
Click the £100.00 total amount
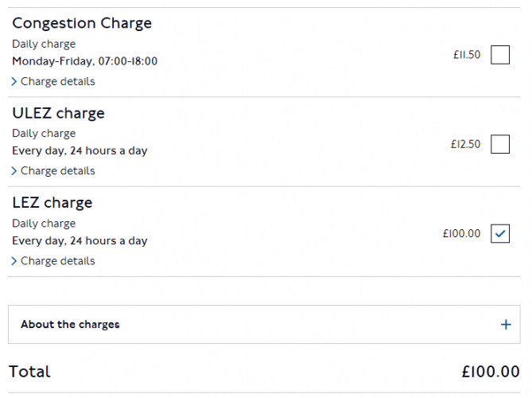(491, 372)
